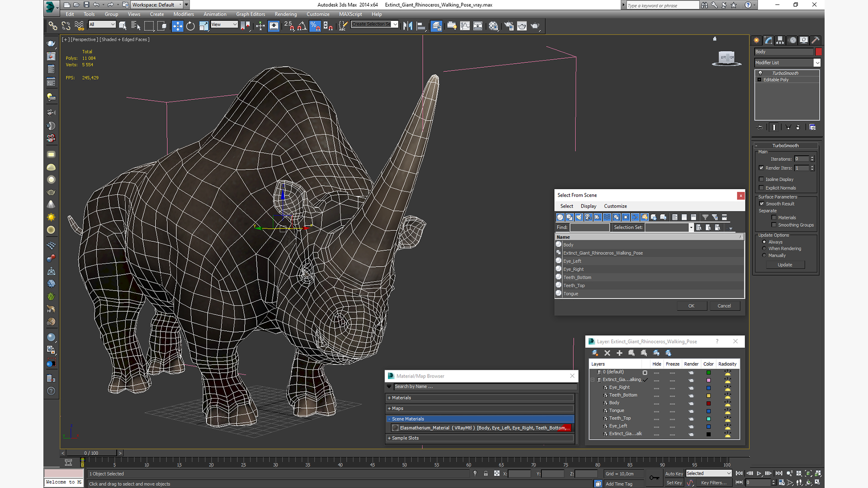Click the Mirror tool icon

[408, 26]
